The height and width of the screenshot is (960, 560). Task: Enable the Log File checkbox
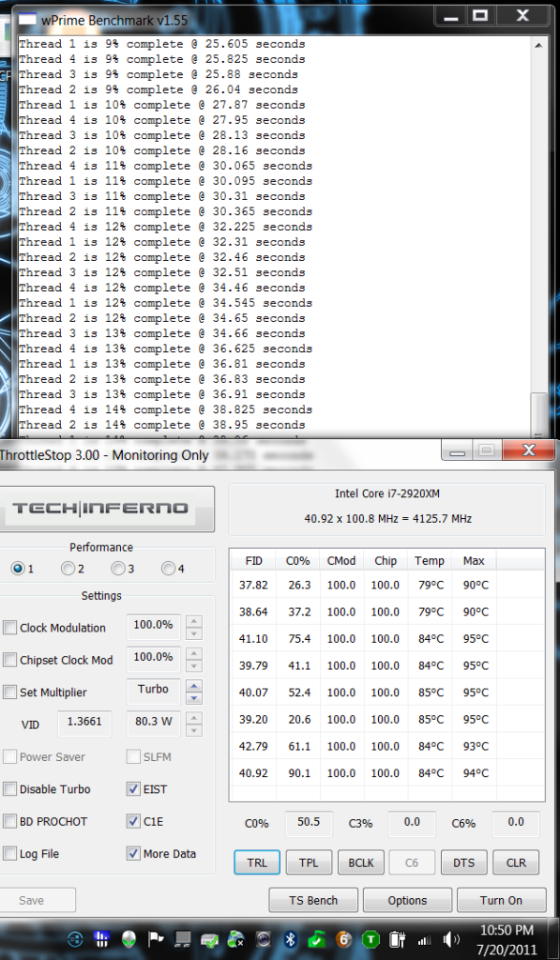[x=9, y=853]
